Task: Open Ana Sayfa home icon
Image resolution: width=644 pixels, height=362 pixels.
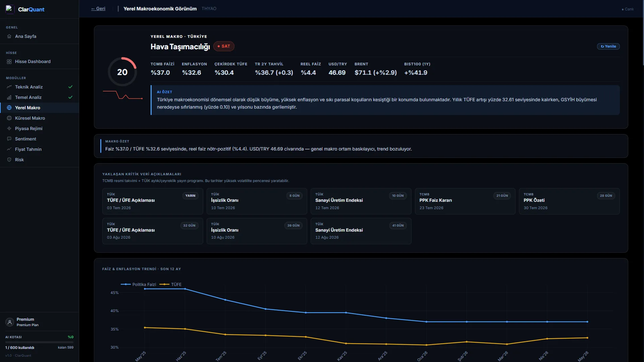Action: click(9, 36)
